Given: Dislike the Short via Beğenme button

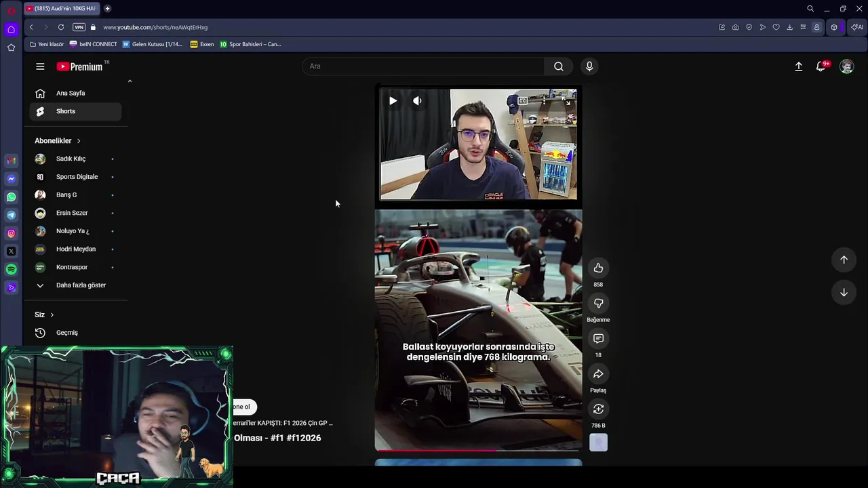Looking at the screenshot, I should click(598, 303).
